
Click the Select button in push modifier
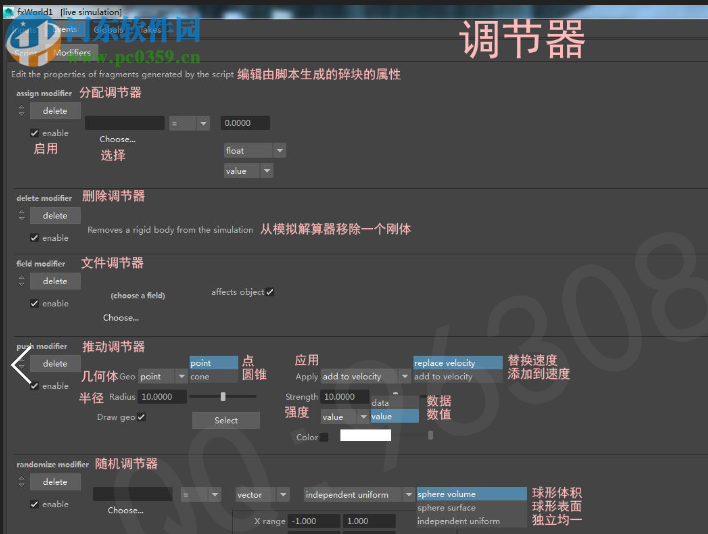[x=226, y=420]
